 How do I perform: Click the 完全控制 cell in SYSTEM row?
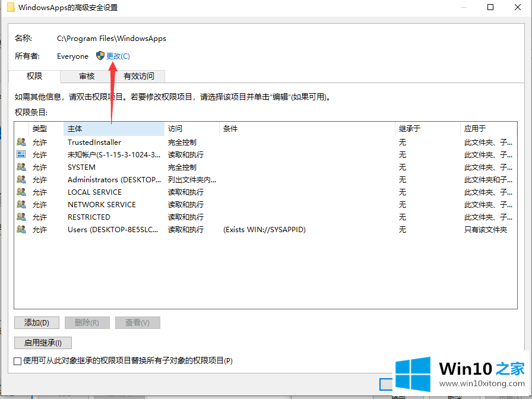pos(182,167)
